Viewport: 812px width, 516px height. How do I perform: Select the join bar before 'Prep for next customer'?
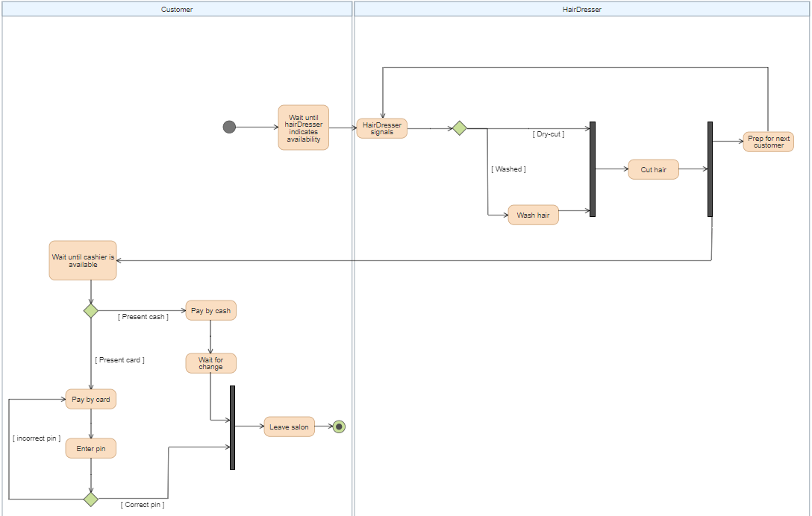[710, 169]
